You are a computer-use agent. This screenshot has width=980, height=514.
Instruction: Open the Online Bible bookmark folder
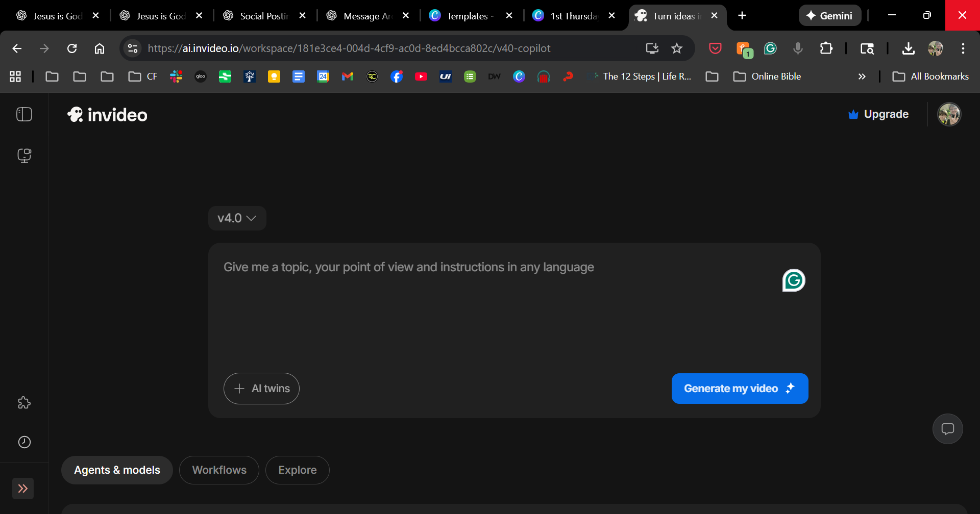pos(767,76)
